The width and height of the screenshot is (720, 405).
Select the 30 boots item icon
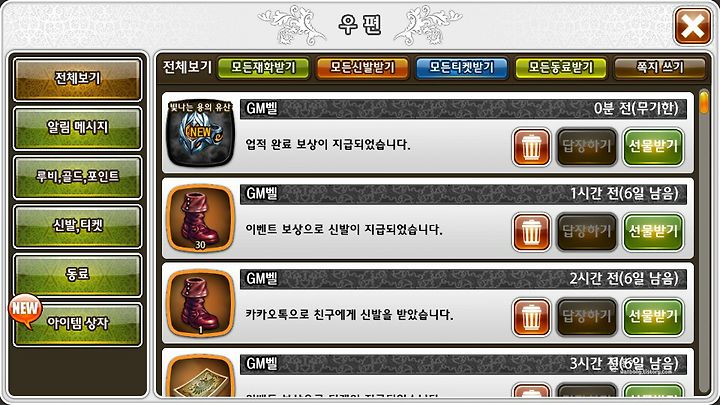(201, 218)
